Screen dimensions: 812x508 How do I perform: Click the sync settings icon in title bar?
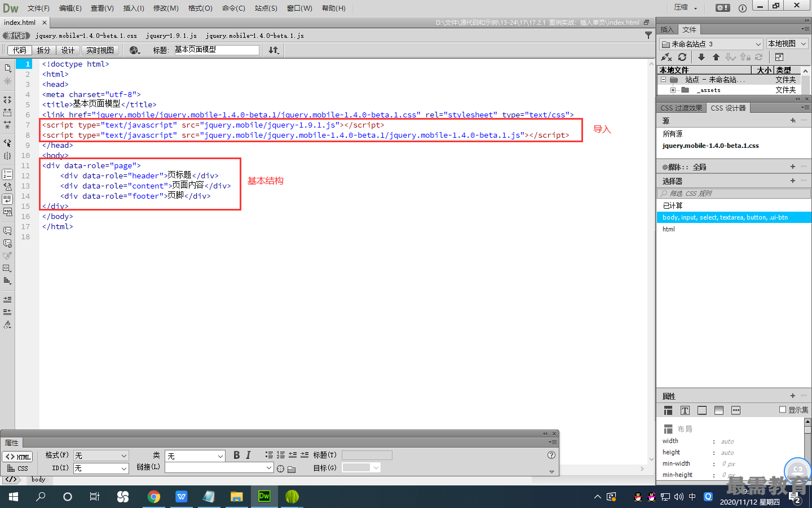(722, 8)
